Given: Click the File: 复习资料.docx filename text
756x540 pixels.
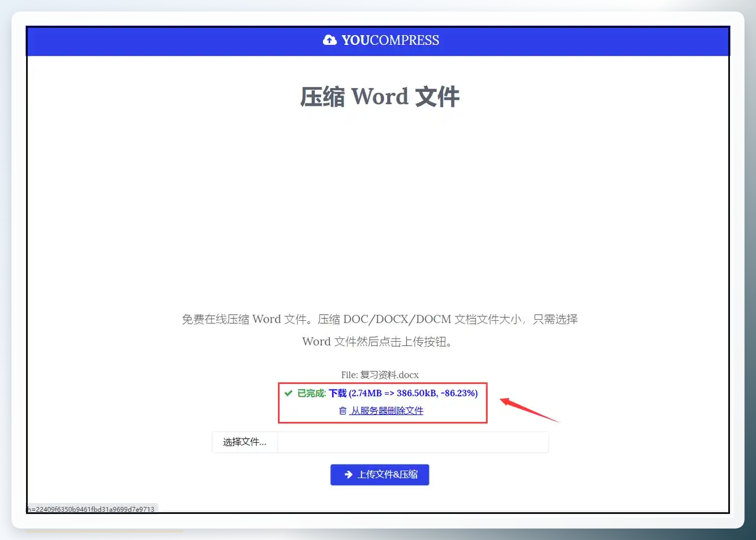Looking at the screenshot, I should pos(380,375).
